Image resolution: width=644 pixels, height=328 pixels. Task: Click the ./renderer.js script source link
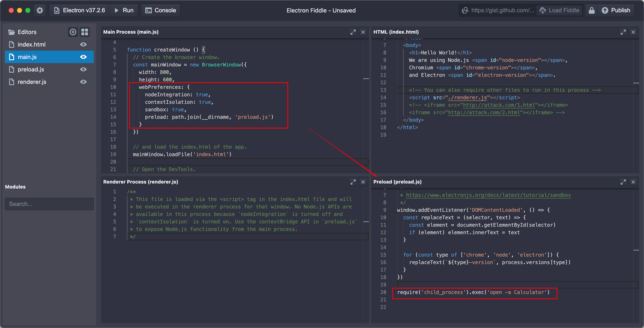(x=467, y=98)
